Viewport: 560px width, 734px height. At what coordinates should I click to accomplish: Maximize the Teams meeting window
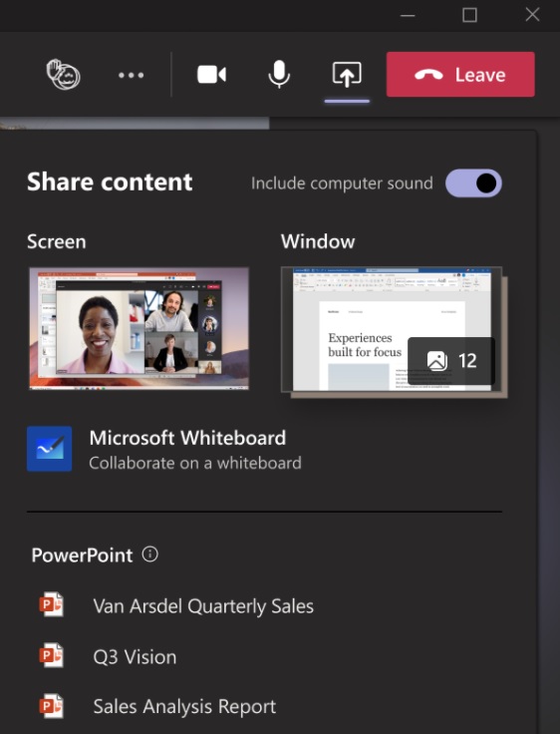[469, 15]
